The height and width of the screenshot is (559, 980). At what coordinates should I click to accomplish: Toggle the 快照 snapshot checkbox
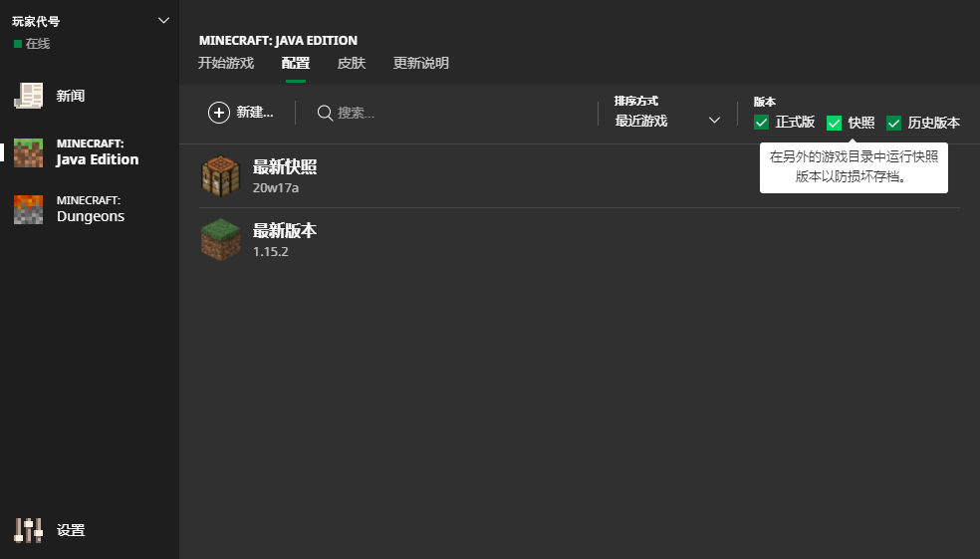(x=834, y=123)
